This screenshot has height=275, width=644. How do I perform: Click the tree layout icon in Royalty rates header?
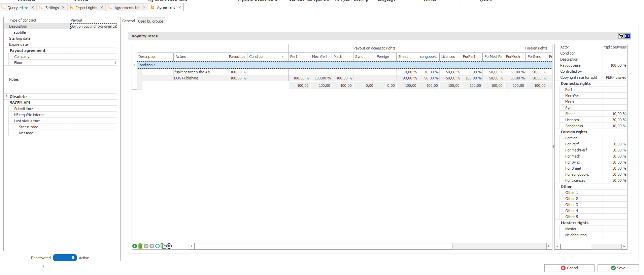tap(621, 36)
